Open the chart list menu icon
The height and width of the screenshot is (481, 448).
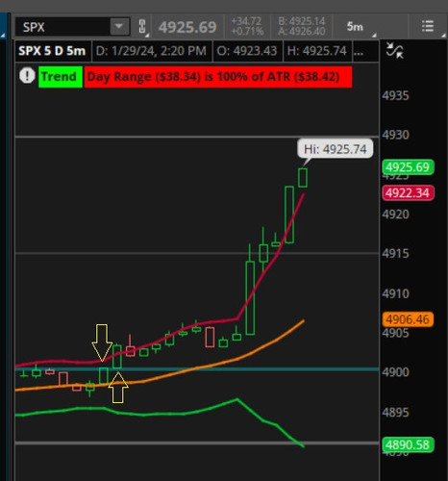(427, 27)
